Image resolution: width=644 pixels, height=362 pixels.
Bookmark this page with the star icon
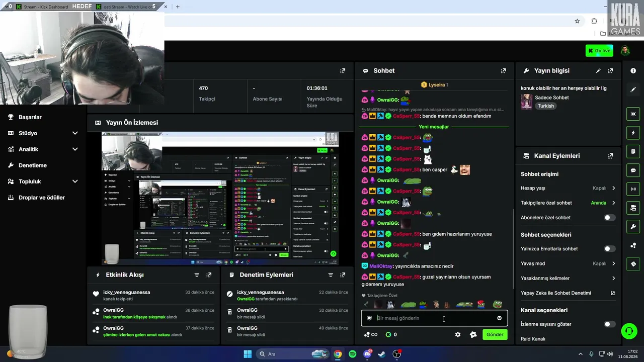(x=577, y=21)
